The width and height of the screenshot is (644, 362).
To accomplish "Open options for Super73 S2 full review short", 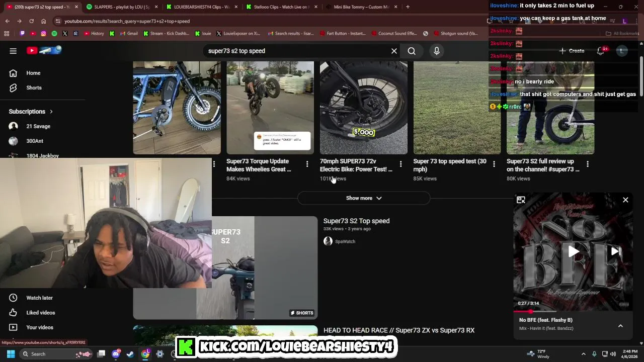I will coord(588,164).
